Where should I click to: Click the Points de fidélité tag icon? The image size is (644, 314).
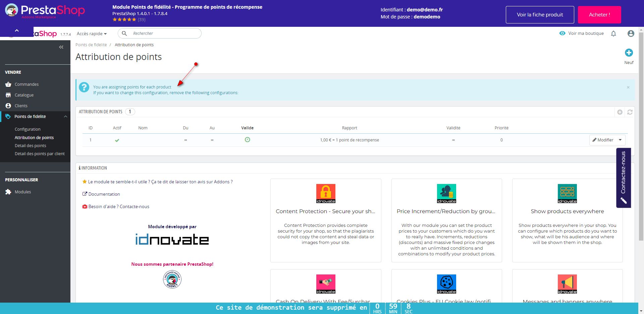point(8,117)
